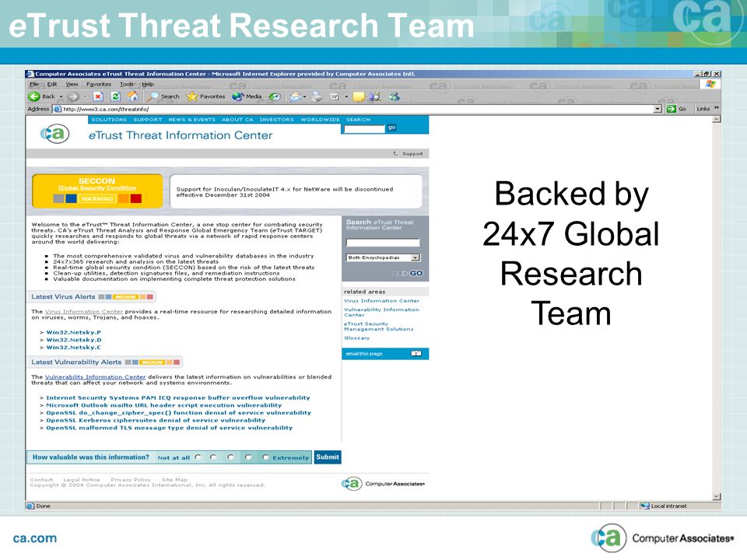This screenshot has height=560, width=747.
Task: Click the Global Security Condition link
Action: [97, 188]
